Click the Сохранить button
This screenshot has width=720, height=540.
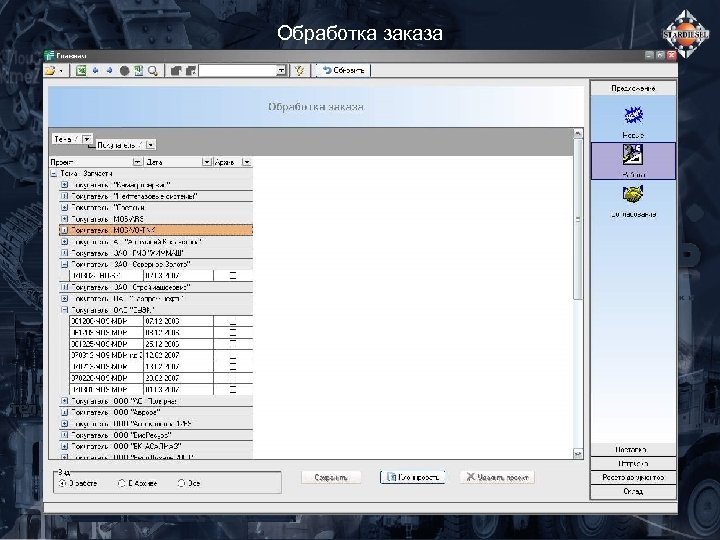(331, 478)
